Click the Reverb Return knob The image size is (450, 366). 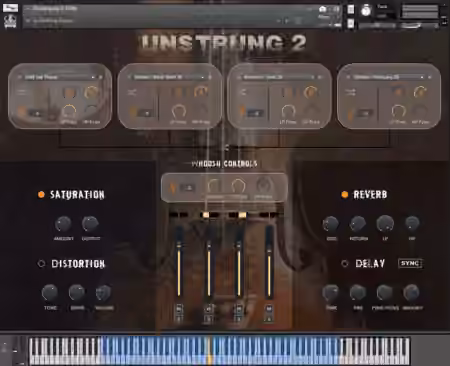point(358,224)
